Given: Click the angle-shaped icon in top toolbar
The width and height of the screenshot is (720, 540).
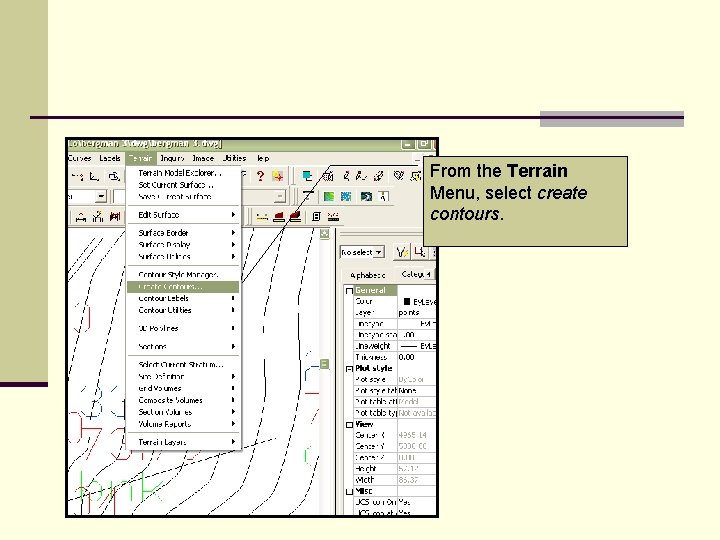Looking at the screenshot, I should coord(95,176).
